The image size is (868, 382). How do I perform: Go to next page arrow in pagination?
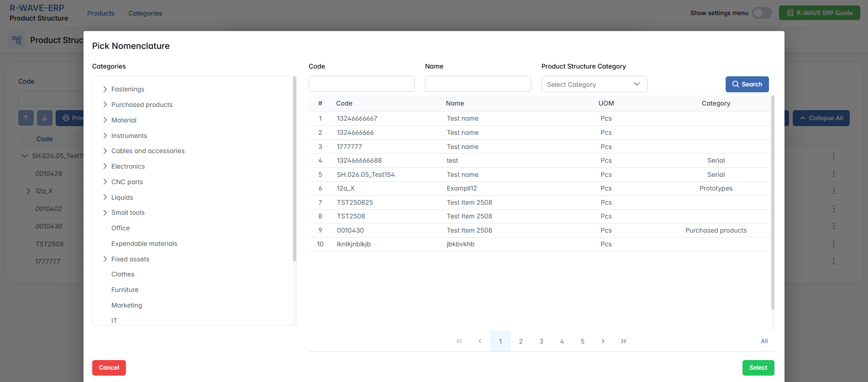point(603,341)
